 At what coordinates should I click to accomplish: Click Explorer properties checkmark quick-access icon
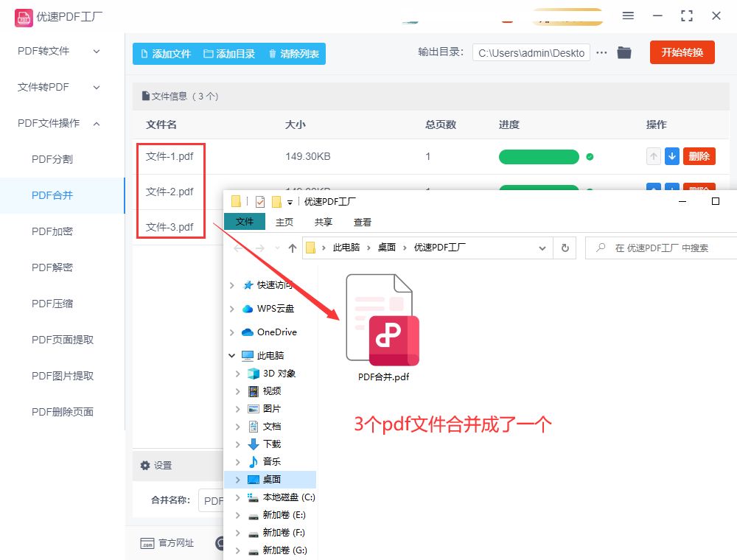tap(260, 202)
